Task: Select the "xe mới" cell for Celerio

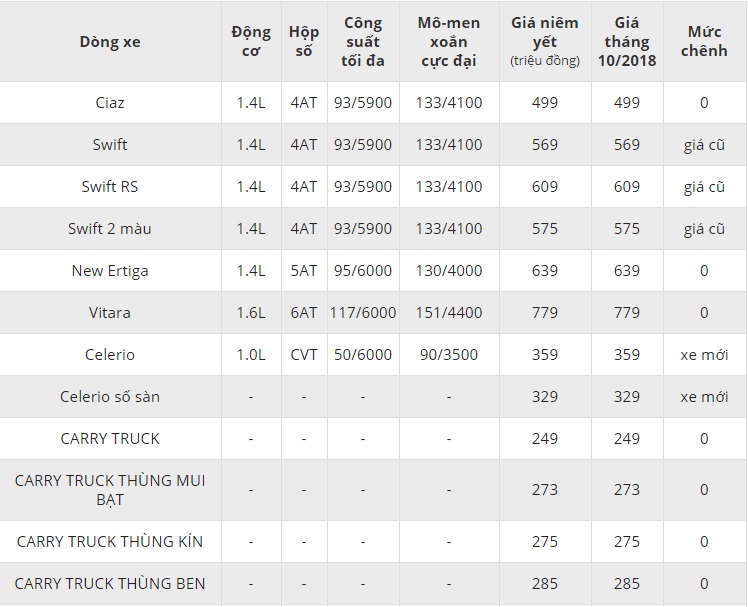Action: (x=704, y=355)
